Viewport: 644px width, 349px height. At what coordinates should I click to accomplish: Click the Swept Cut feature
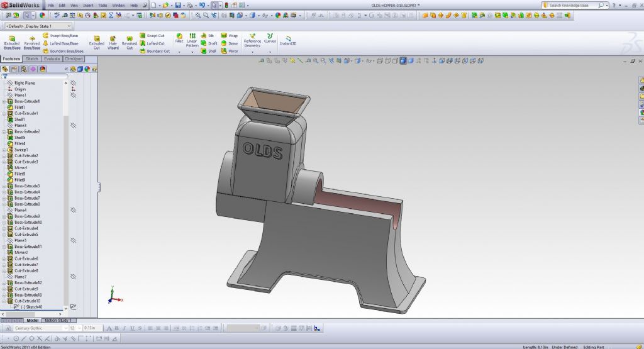coord(152,36)
